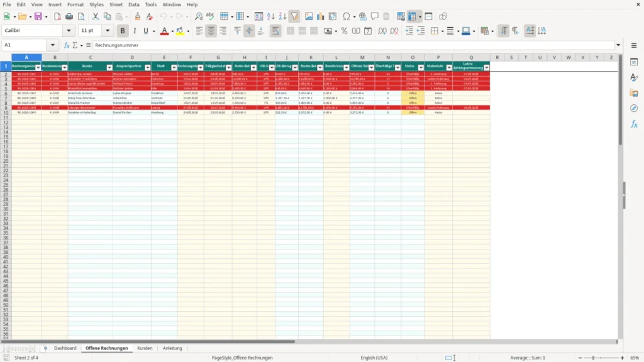Click the 65% zoom level
644x362 pixels.
pos(635,358)
